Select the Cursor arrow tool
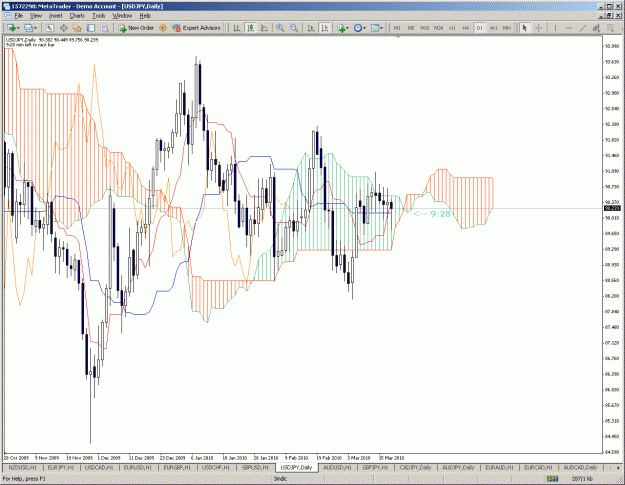This screenshot has height=485, width=625. point(525,28)
